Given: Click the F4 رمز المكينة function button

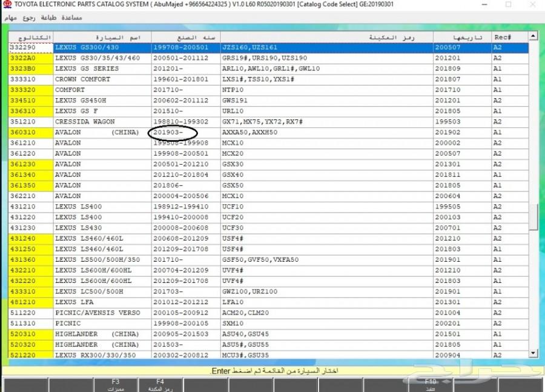Looking at the screenshot, I should (160, 385).
